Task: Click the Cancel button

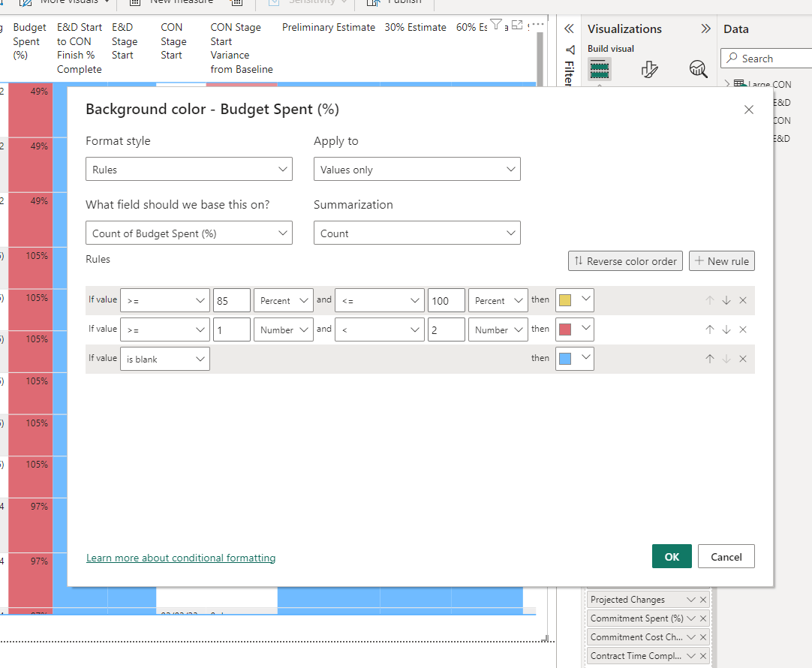Action: pos(726,556)
